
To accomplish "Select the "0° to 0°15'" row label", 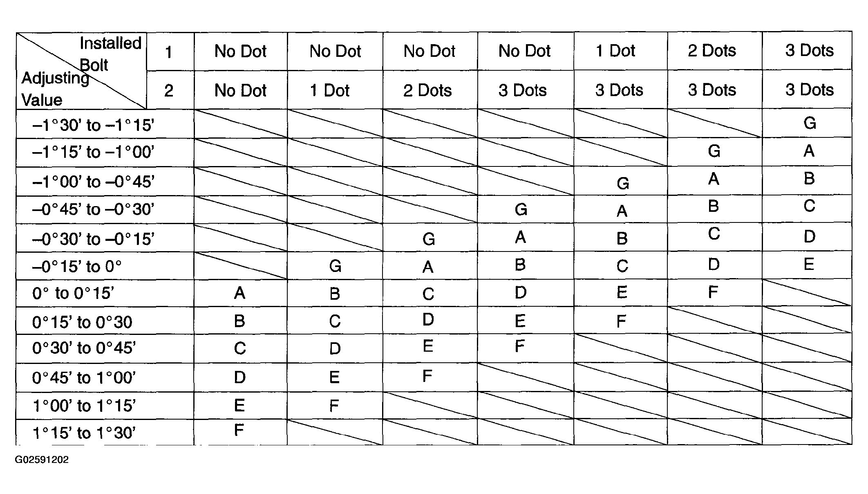I will click(x=73, y=293).
